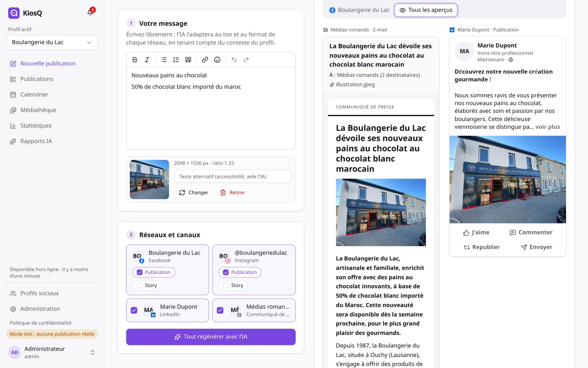Click Envoyer in LinkedIn preview

click(x=537, y=247)
